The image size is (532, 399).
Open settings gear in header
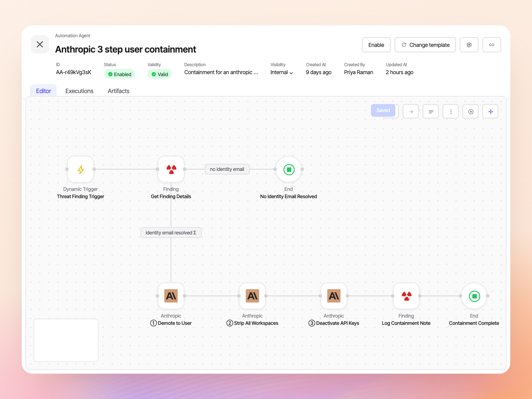(x=469, y=45)
